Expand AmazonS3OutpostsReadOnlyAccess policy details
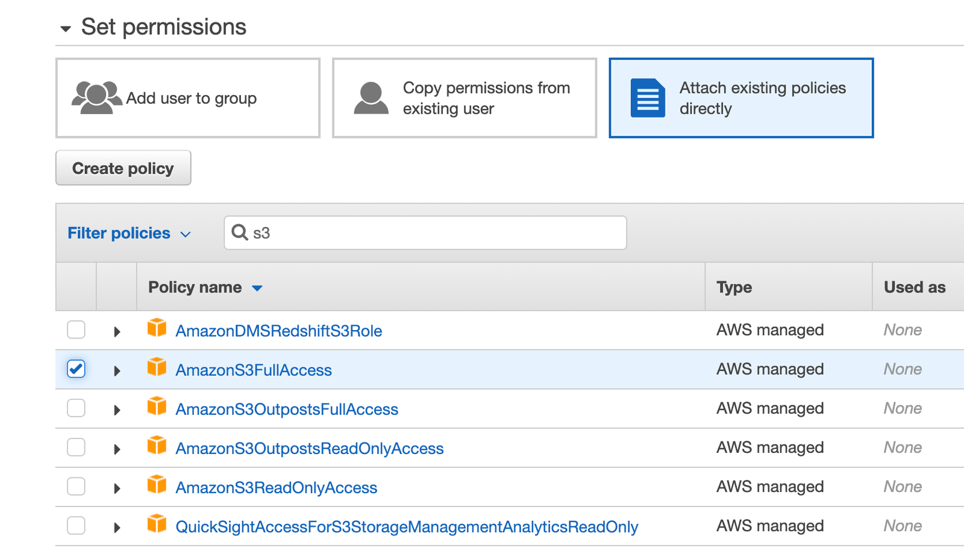The height and width of the screenshot is (560, 964). (117, 449)
